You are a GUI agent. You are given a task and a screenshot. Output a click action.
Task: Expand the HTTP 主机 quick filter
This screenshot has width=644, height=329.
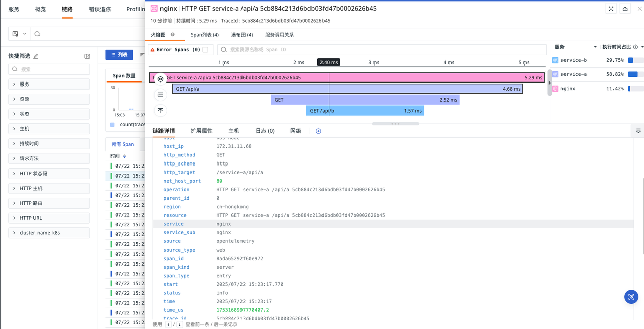coord(49,188)
